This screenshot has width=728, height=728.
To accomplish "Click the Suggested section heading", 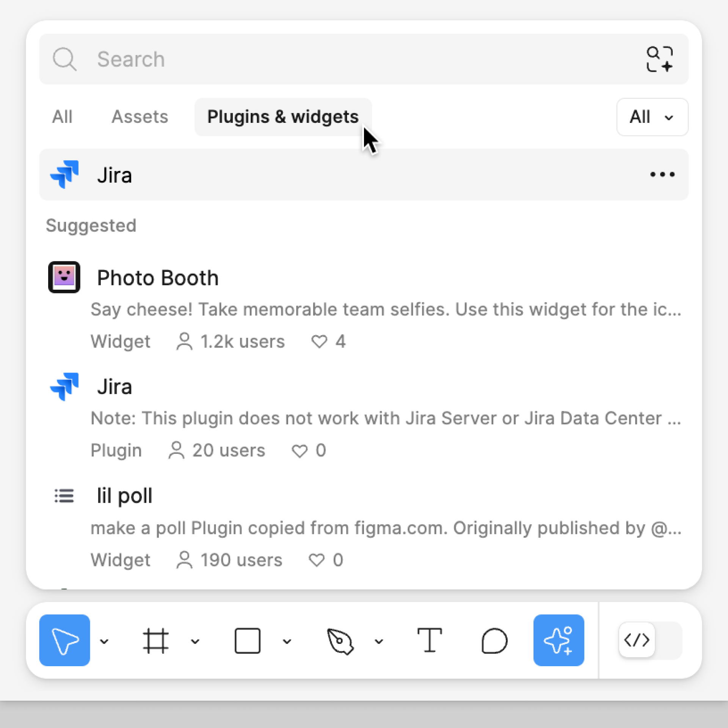I will (91, 226).
